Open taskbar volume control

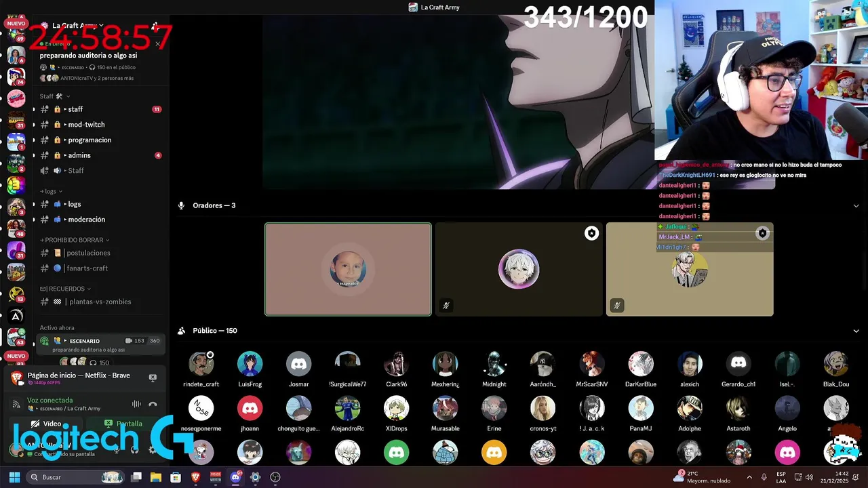click(809, 477)
